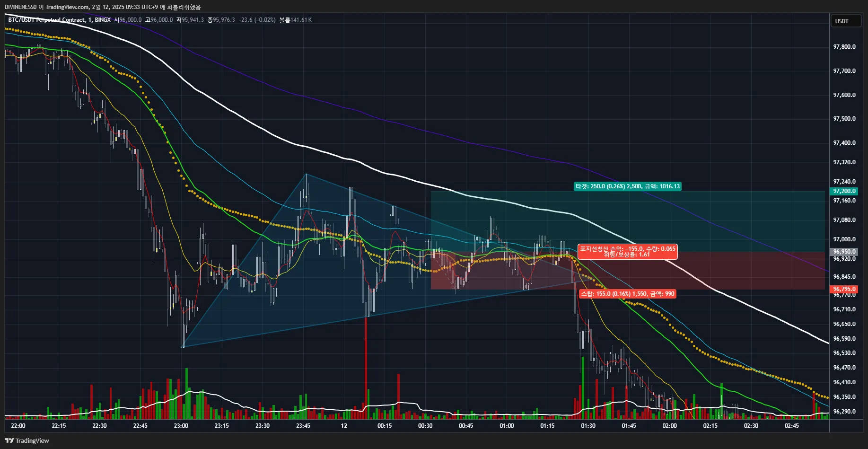Viewport: 868px width, 449px height.
Task: Click the 97,160.0 price axis label
Action: (844, 201)
